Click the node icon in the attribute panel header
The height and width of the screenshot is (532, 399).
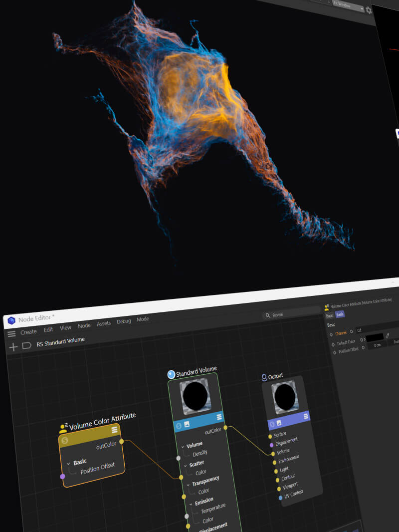[x=327, y=307]
